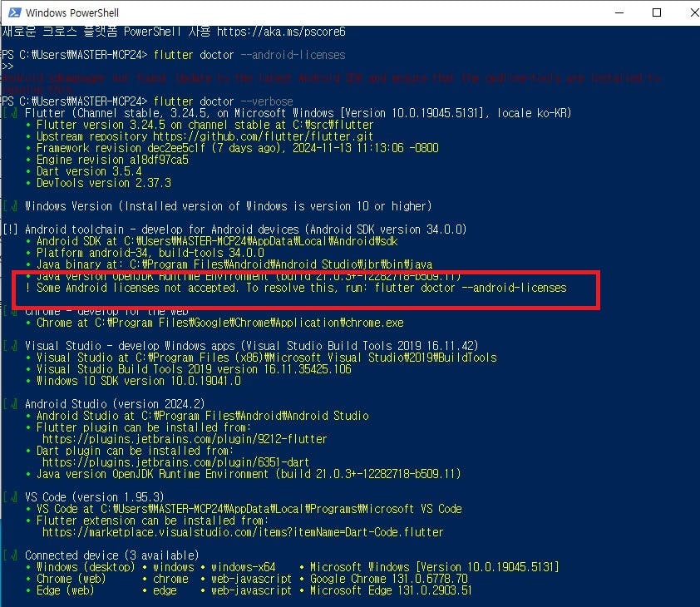Click 'Visual Studio at C:\Program Files (x86)' line
The image size is (700, 607).
pyautogui.click(x=267, y=358)
